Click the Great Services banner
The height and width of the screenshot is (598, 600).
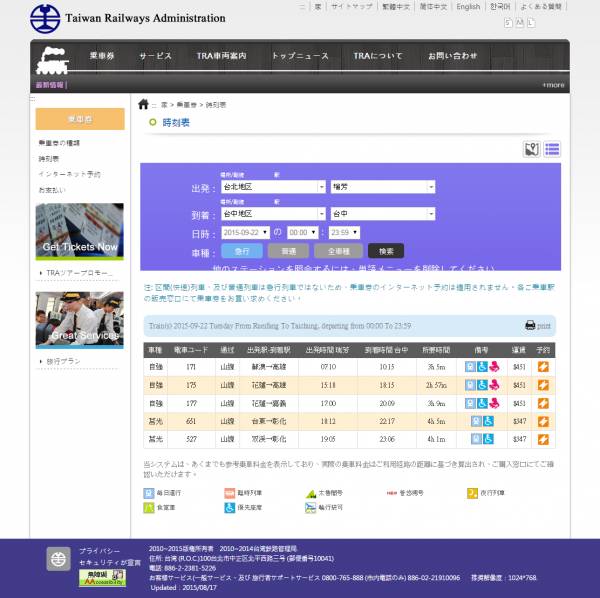pyautogui.click(x=80, y=320)
